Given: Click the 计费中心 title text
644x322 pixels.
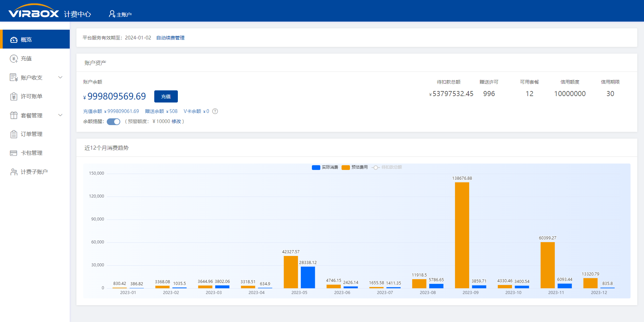Looking at the screenshot, I should pos(77,14).
